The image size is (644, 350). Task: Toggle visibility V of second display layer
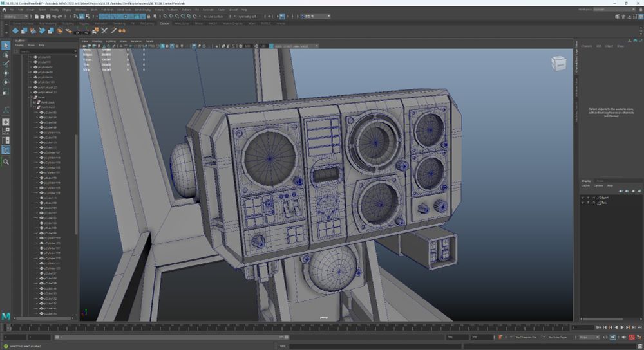(584, 203)
